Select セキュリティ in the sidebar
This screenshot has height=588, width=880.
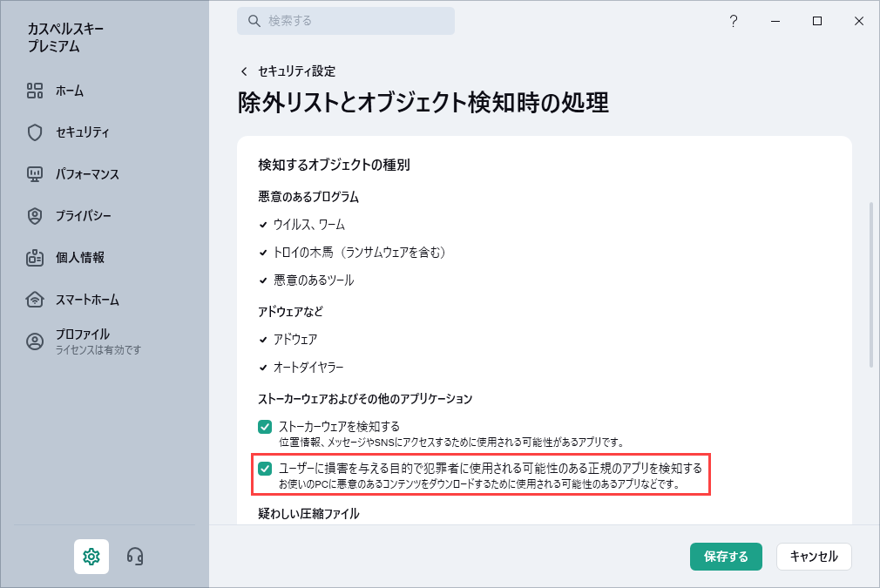[83, 132]
